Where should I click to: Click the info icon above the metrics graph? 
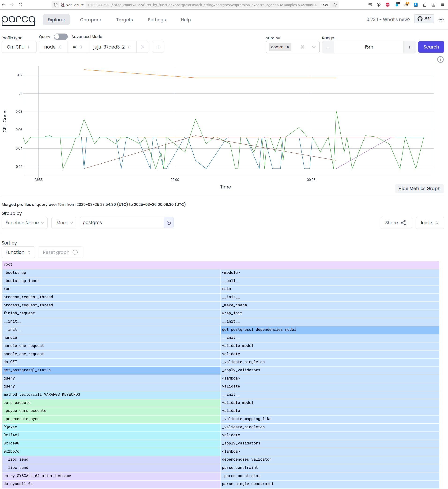tap(441, 60)
